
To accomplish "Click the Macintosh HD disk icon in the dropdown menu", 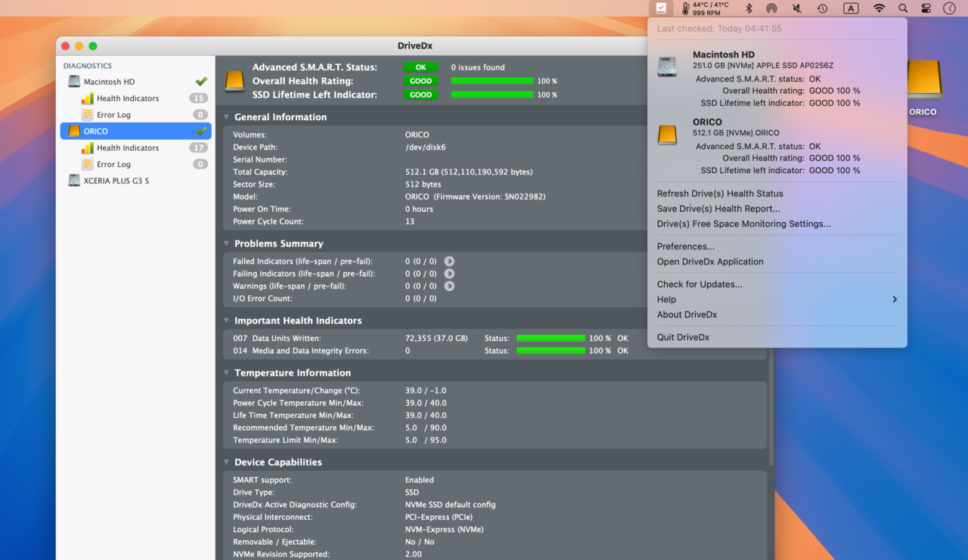I will 667,67.
